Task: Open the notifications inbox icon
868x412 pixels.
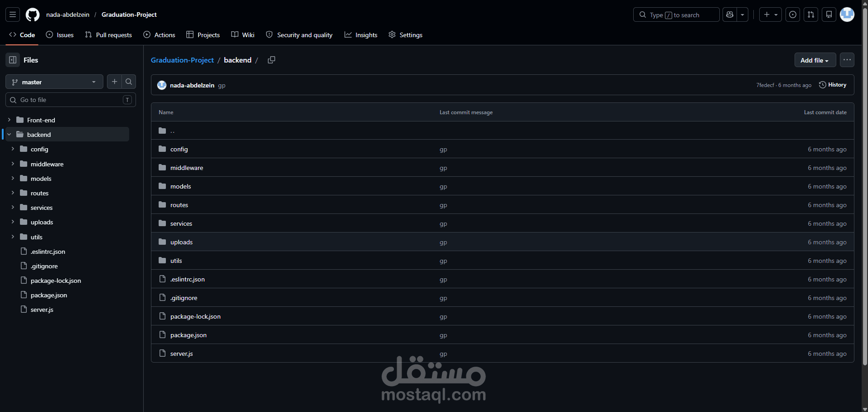Action: tap(829, 15)
